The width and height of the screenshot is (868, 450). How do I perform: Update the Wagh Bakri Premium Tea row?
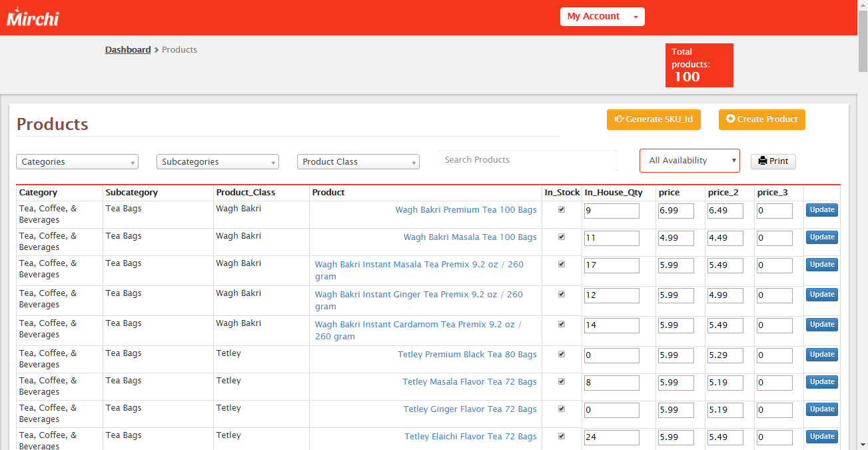[x=822, y=210]
